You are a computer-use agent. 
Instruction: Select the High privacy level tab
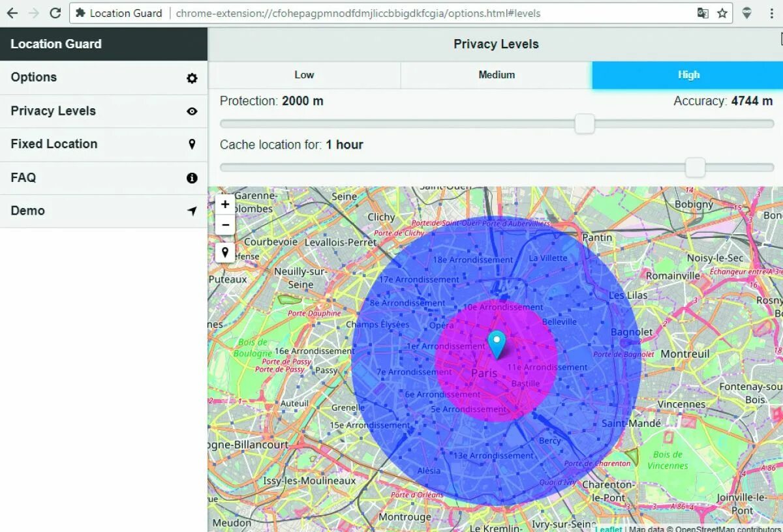click(x=688, y=75)
